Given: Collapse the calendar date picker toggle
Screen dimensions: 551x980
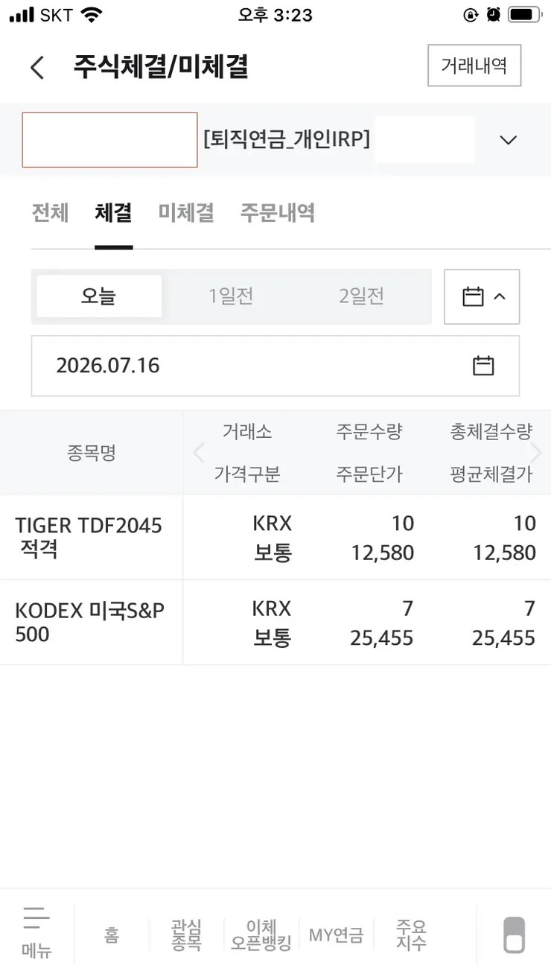Looking at the screenshot, I should 482,296.
